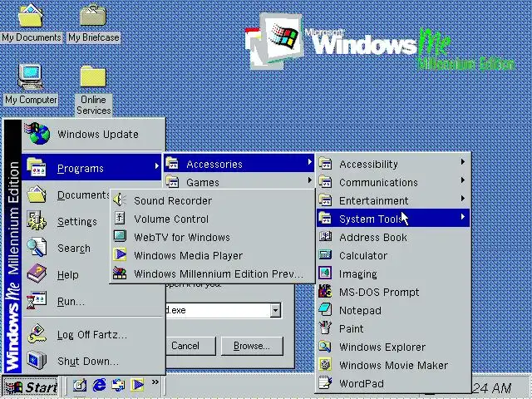Click the Outlook Express quick launch icon
This screenshot has width=532, height=399.
tap(118, 385)
